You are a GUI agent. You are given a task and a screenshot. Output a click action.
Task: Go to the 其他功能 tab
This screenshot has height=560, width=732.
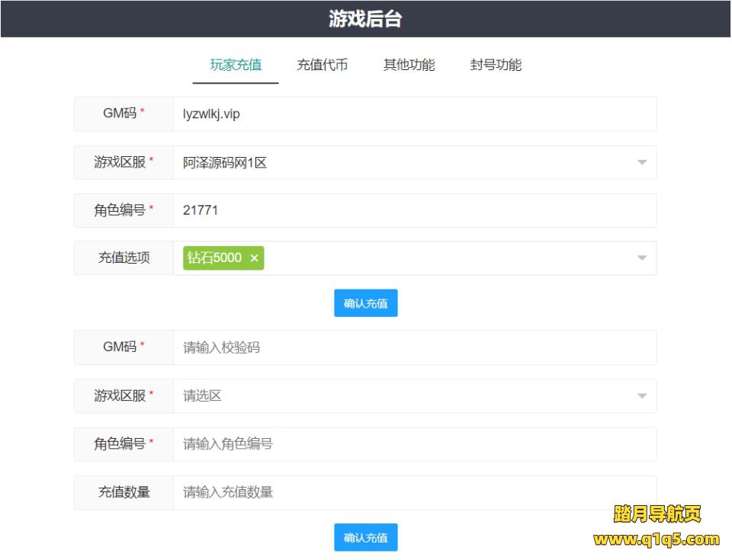tap(409, 65)
